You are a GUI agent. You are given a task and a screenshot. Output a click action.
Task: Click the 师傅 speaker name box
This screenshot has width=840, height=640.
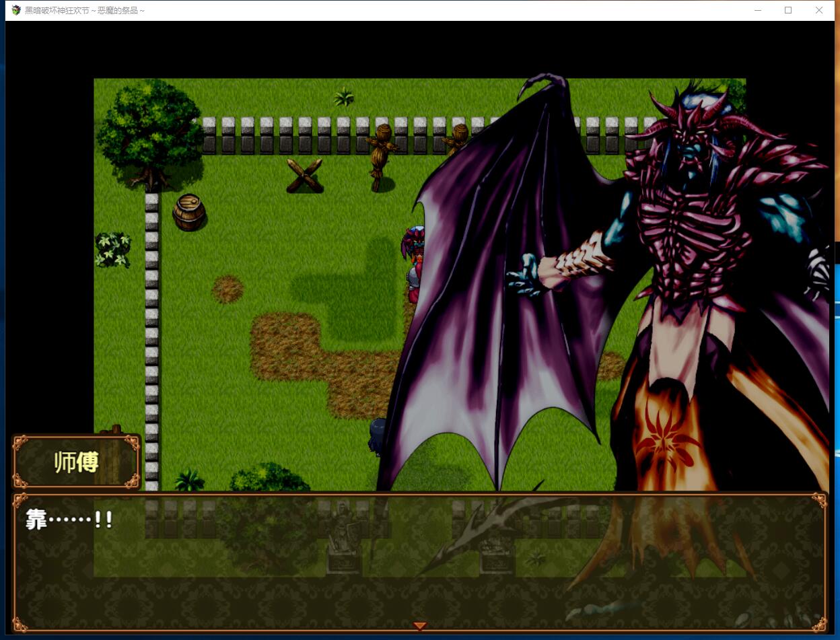point(76,462)
